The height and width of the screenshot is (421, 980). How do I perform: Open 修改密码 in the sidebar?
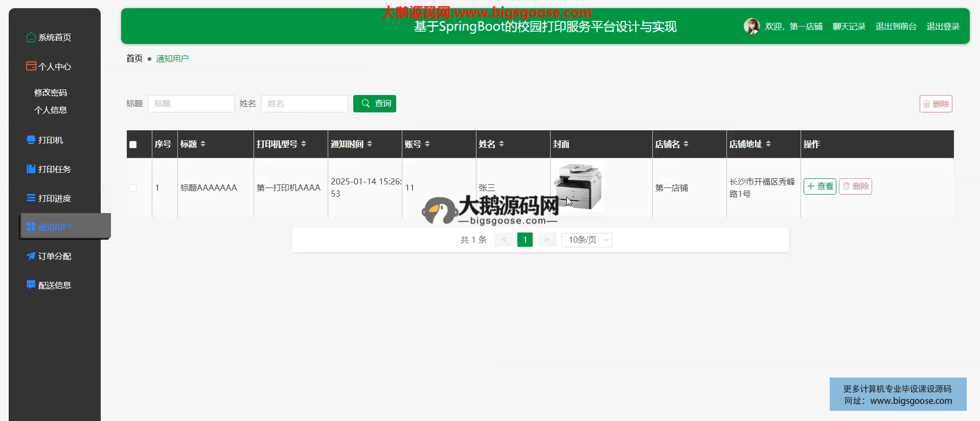pyautogui.click(x=51, y=92)
